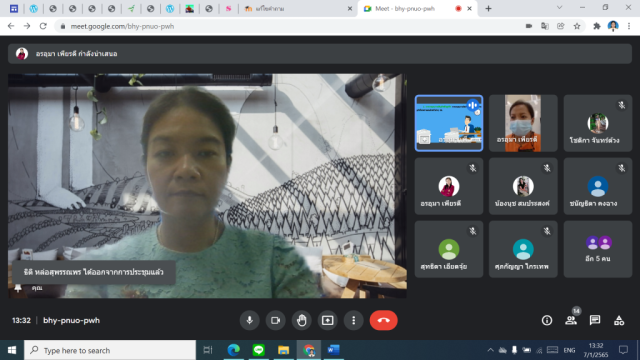This screenshot has width=640, height=360.
Task: Open the LINE app in taskbar
Action: [x=258, y=350]
